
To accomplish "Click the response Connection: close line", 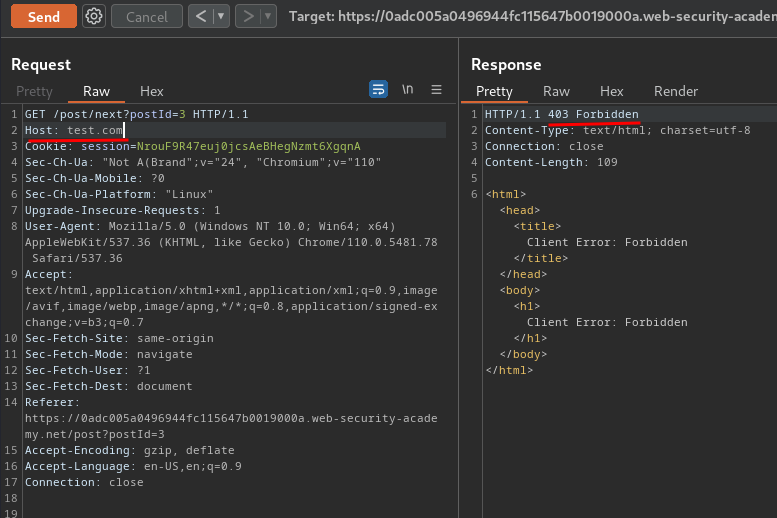I will tap(544, 146).
